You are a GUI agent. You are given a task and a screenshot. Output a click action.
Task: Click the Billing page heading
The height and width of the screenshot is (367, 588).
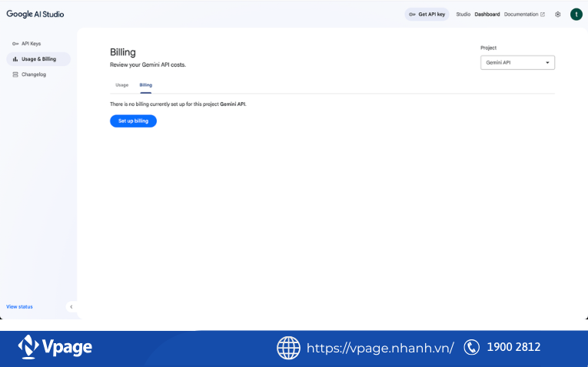point(123,52)
